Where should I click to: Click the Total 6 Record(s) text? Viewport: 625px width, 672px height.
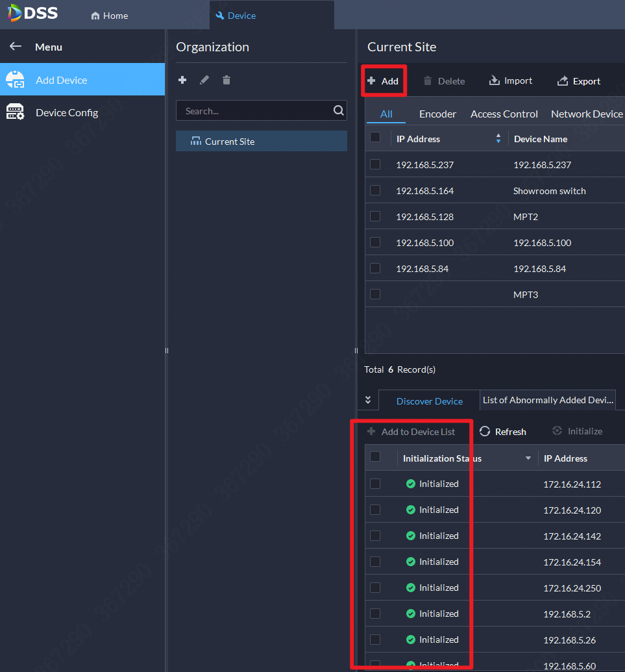tap(399, 369)
